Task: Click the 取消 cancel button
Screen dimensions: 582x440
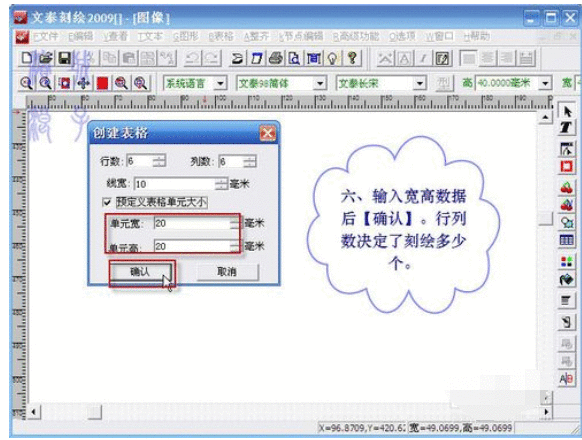Action: [227, 272]
